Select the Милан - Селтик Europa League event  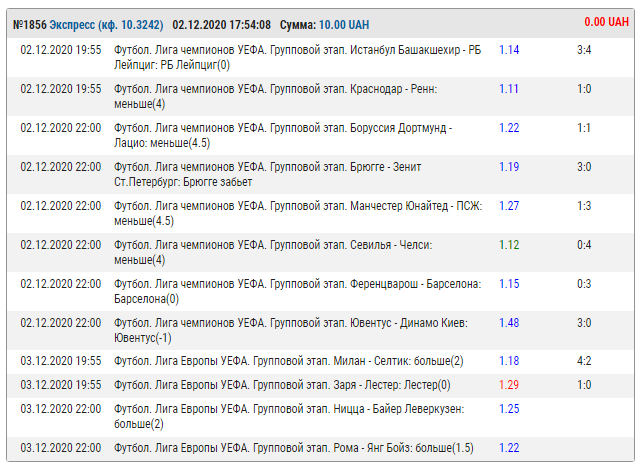pyautogui.click(x=289, y=361)
